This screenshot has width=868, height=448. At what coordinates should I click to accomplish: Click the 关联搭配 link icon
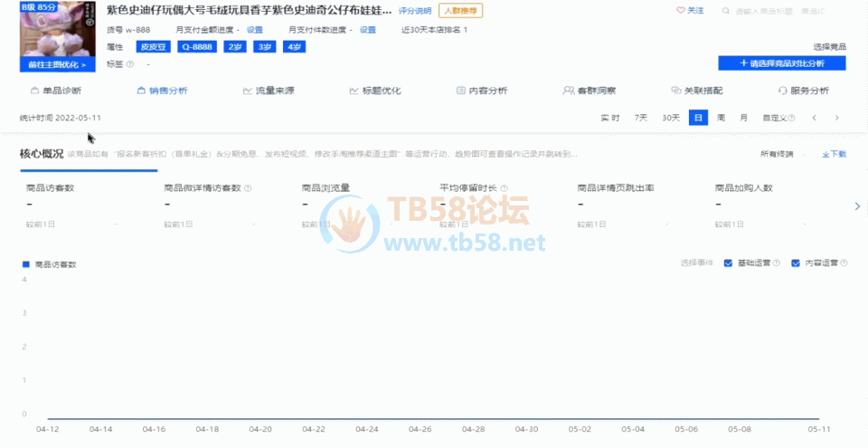[x=675, y=91]
